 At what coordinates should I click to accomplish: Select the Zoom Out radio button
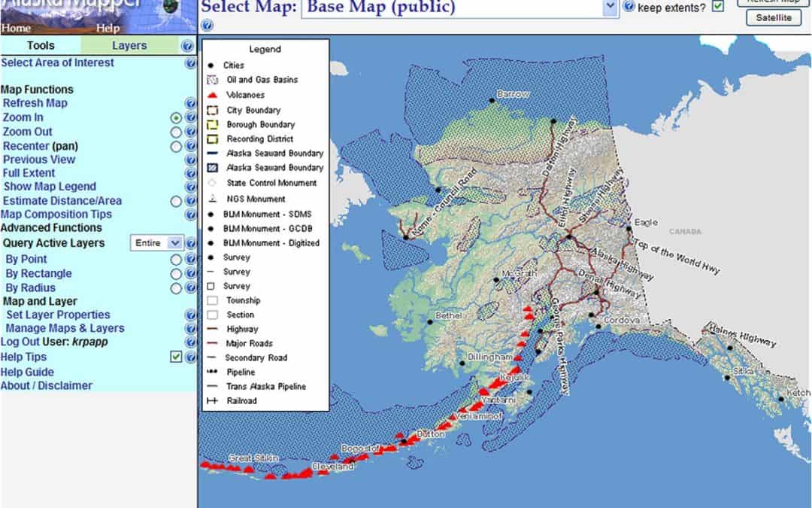click(177, 131)
